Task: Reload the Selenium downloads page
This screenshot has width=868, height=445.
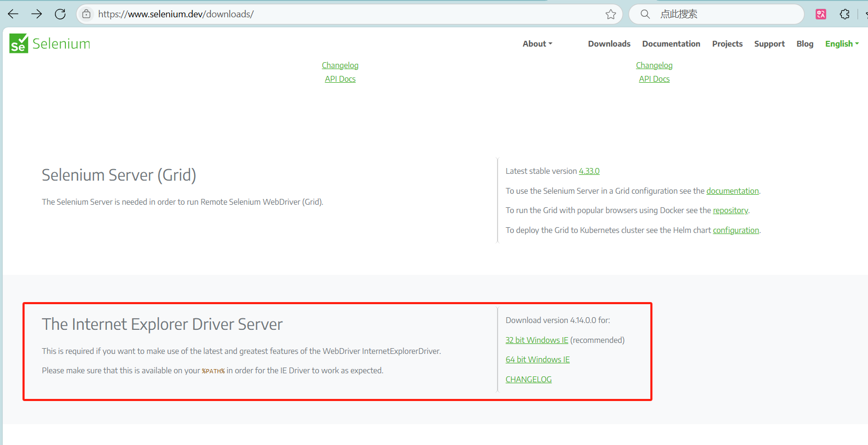Action: pos(60,14)
